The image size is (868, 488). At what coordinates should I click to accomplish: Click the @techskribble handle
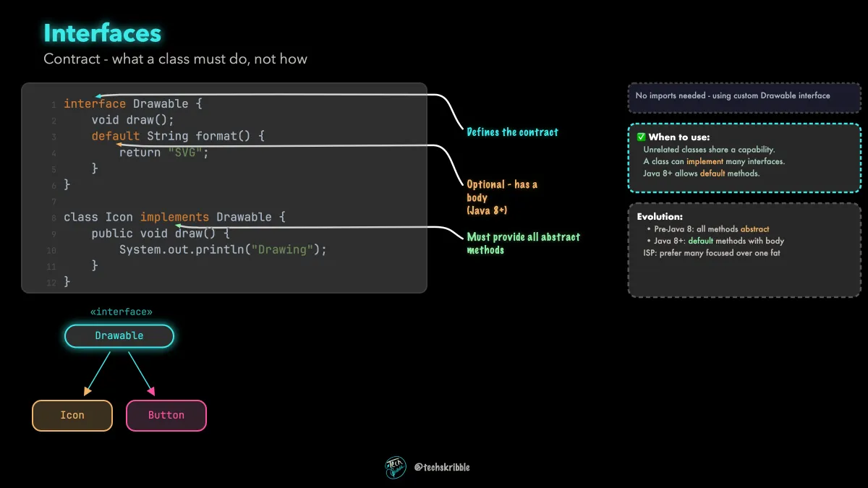tap(442, 467)
